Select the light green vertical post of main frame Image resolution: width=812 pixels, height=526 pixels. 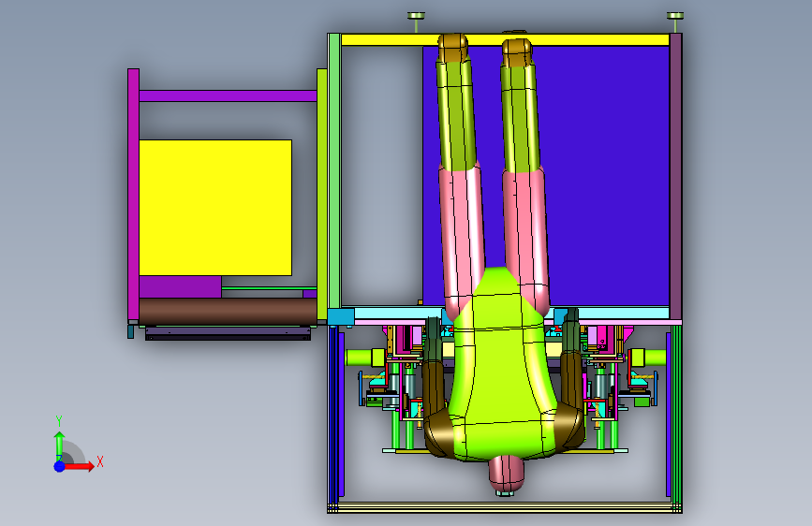[x=334, y=171]
